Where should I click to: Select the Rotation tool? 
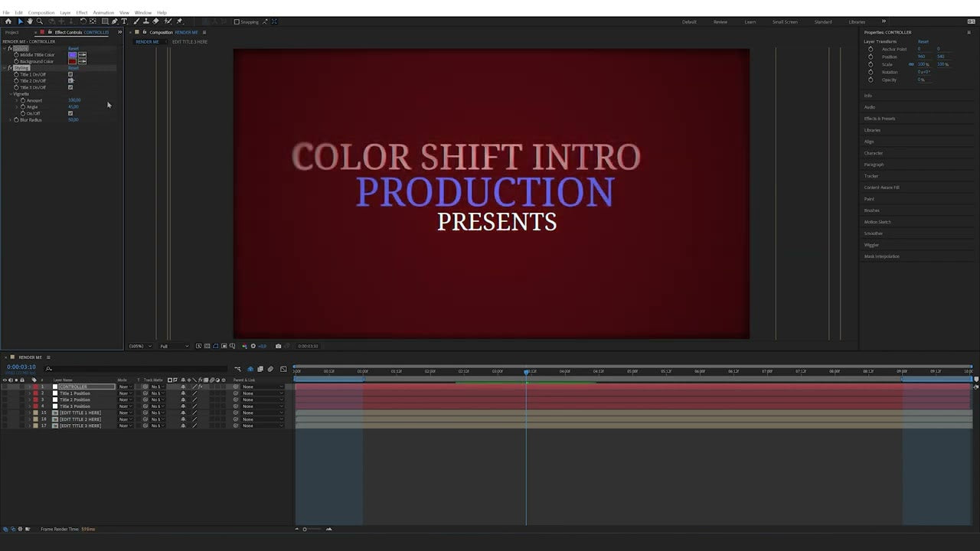pyautogui.click(x=83, y=21)
